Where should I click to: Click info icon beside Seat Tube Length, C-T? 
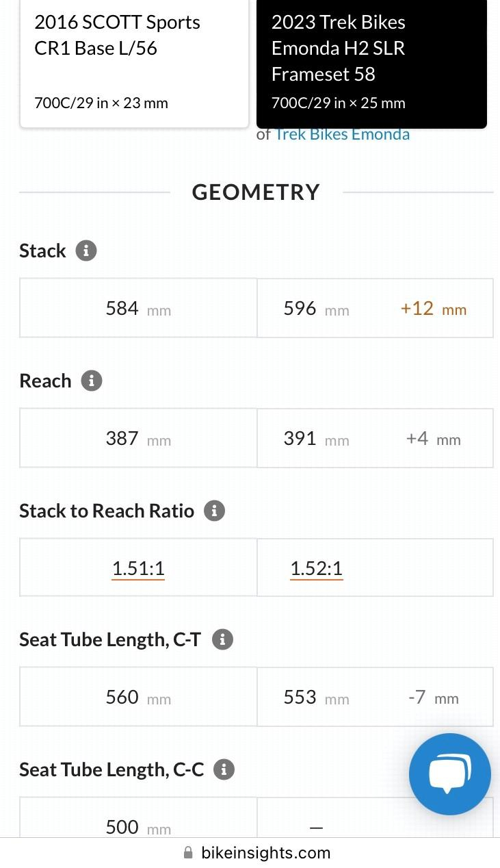point(222,640)
